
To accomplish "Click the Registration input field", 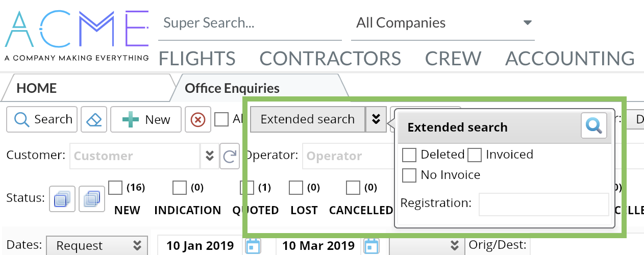I will tap(543, 203).
